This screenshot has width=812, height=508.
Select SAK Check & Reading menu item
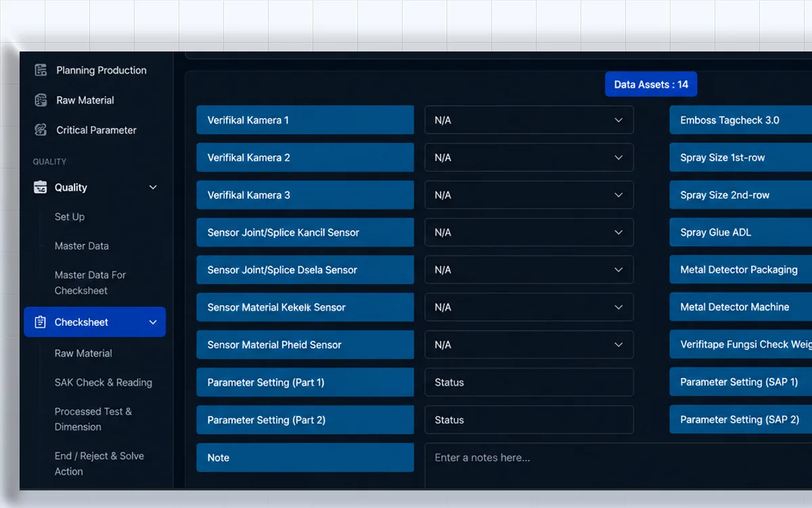click(x=104, y=383)
